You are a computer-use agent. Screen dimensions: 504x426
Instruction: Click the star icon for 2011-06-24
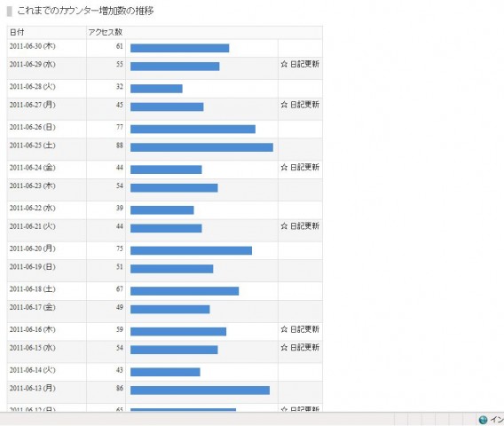point(284,167)
